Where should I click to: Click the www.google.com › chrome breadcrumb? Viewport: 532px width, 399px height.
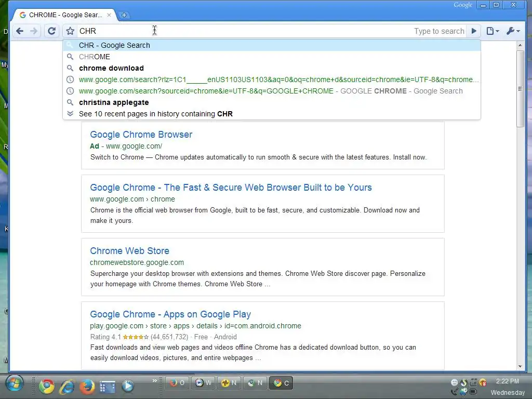tap(132, 199)
